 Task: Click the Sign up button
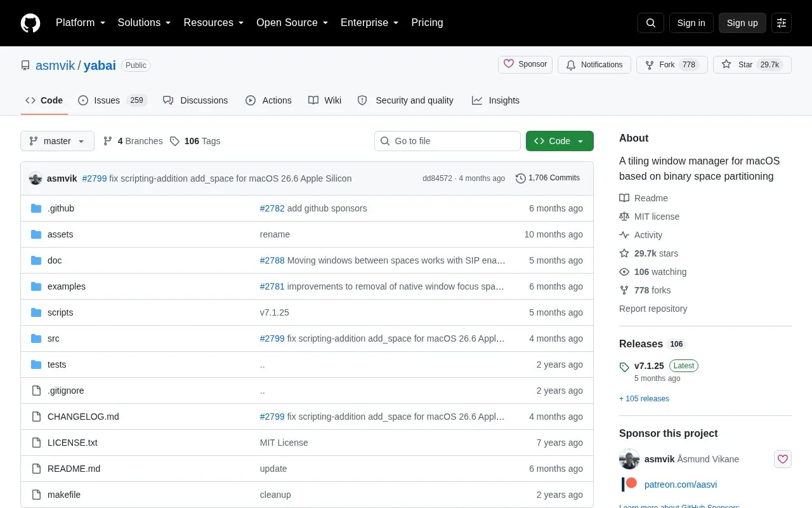pos(742,23)
